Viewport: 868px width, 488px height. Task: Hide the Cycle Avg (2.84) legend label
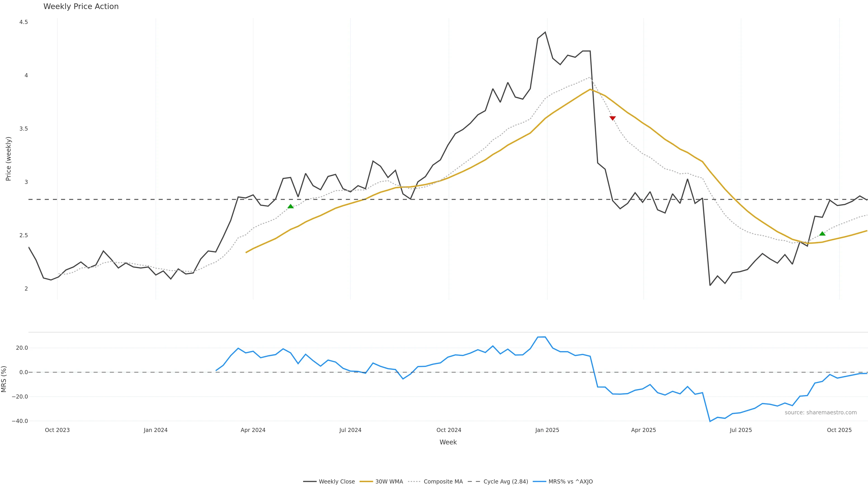pos(505,482)
